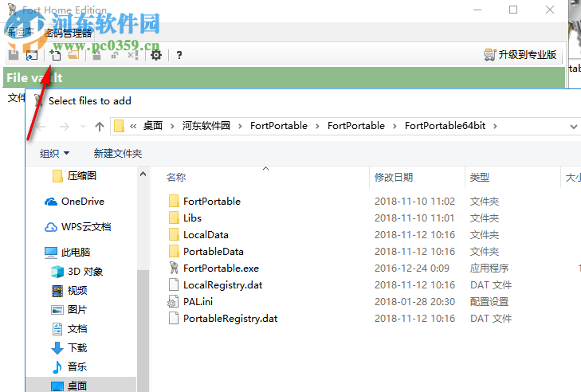Viewport: 581px width, 392px height.
Task: Open help with the question mark icon
Action: click(x=179, y=55)
